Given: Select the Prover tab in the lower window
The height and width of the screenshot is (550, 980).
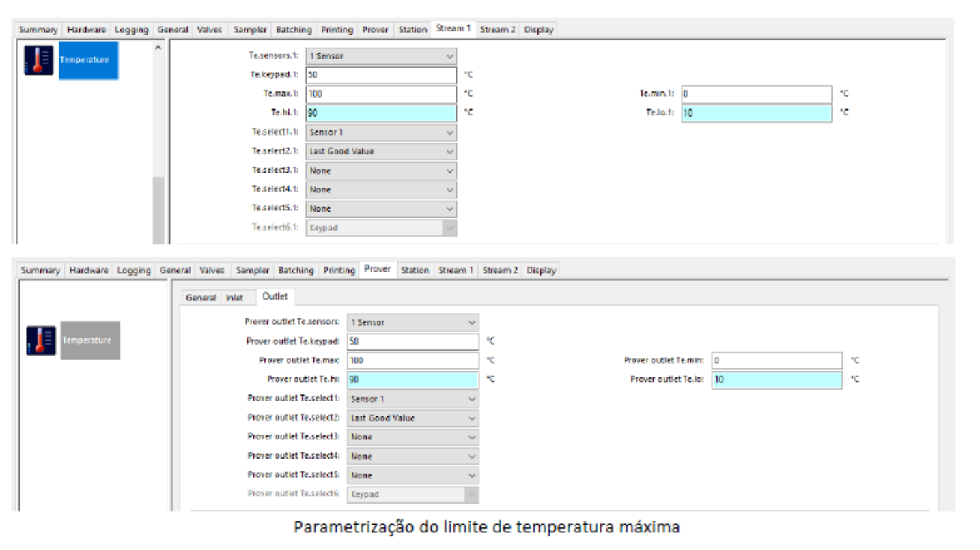Looking at the screenshot, I should point(378,269).
